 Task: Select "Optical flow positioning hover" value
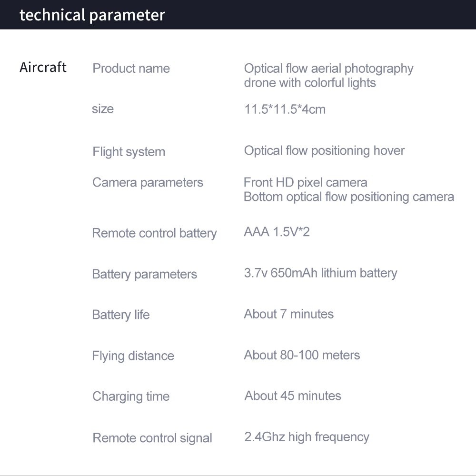(324, 151)
